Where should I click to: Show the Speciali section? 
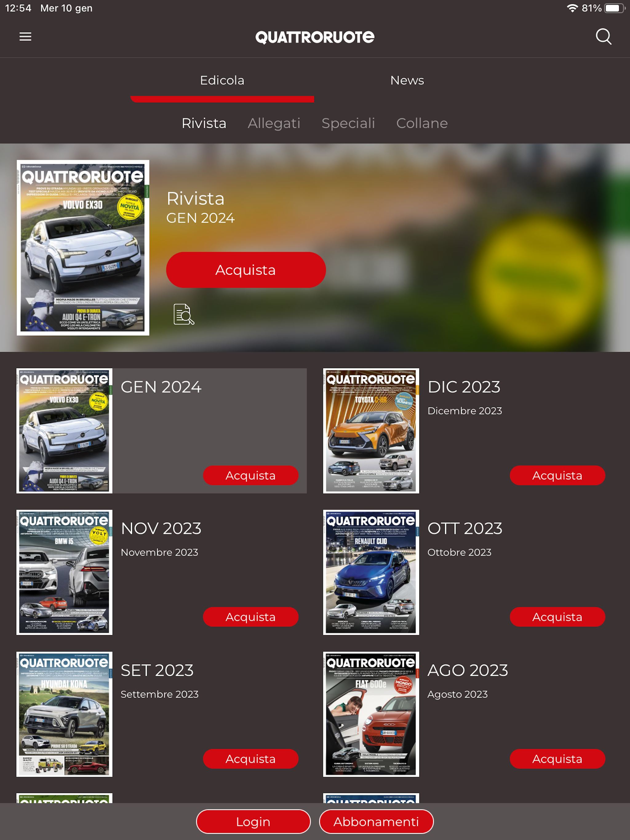pyautogui.click(x=348, y=123)
